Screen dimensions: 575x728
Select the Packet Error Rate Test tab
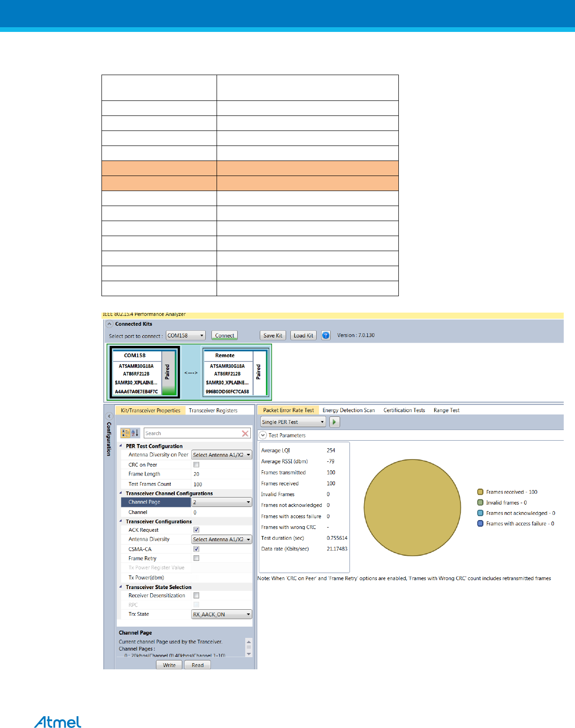(288, 410)
